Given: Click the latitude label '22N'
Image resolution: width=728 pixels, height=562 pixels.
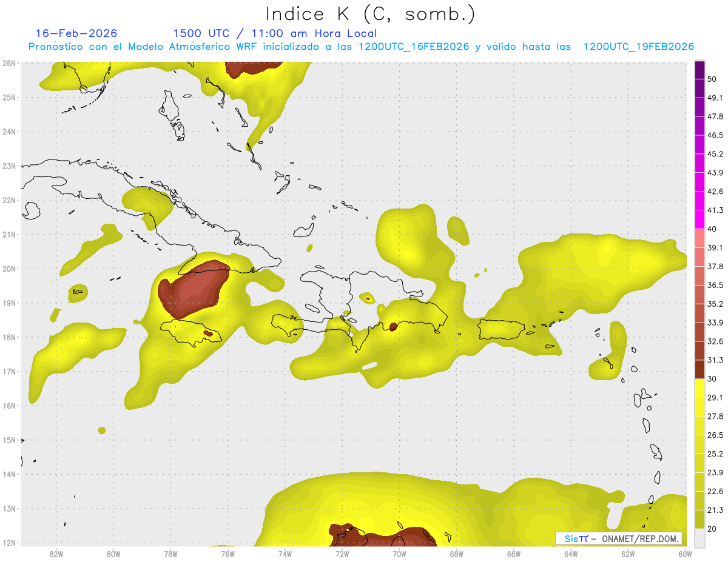Looking at the screenshot, I should pyautogui.click(x=9, y=200).
